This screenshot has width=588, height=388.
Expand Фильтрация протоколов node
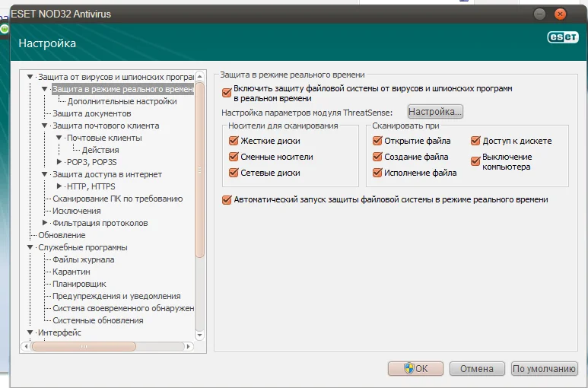[x=45, y=223]
